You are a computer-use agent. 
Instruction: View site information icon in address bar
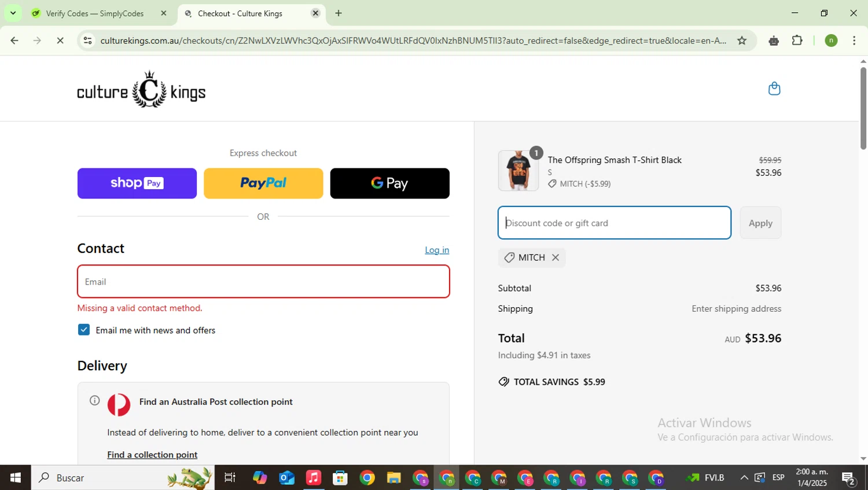[x=87, y=40]
